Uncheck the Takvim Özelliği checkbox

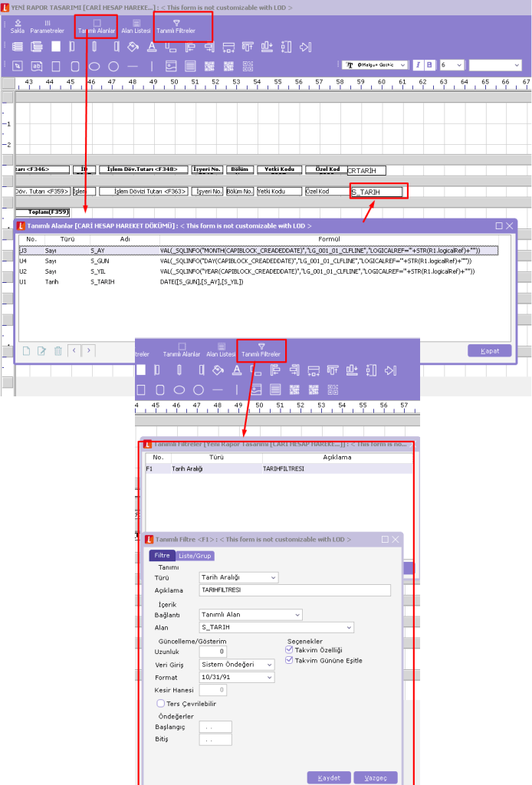pyautogui.click(x=289, y=649)
